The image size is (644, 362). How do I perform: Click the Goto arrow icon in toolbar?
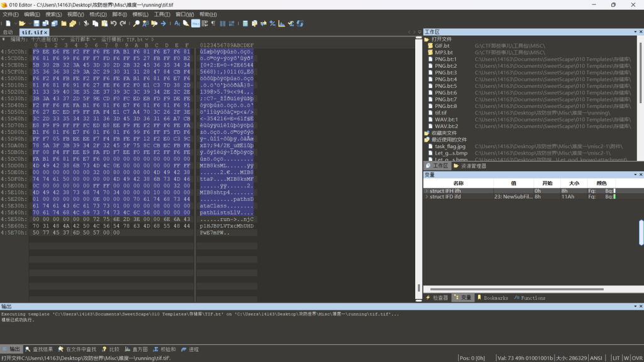[164, 24]
